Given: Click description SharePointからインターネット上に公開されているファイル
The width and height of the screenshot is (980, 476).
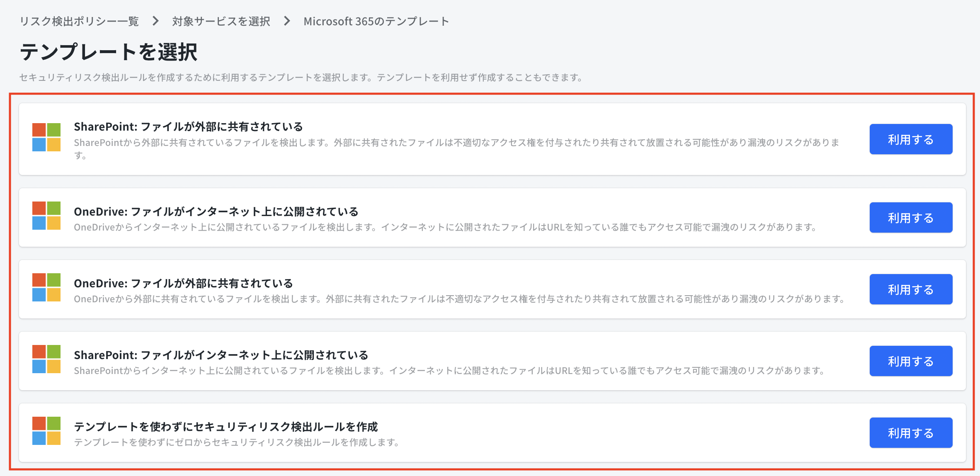Looking at the screenshot, I should pyautogui.click(x=449, y=371).
